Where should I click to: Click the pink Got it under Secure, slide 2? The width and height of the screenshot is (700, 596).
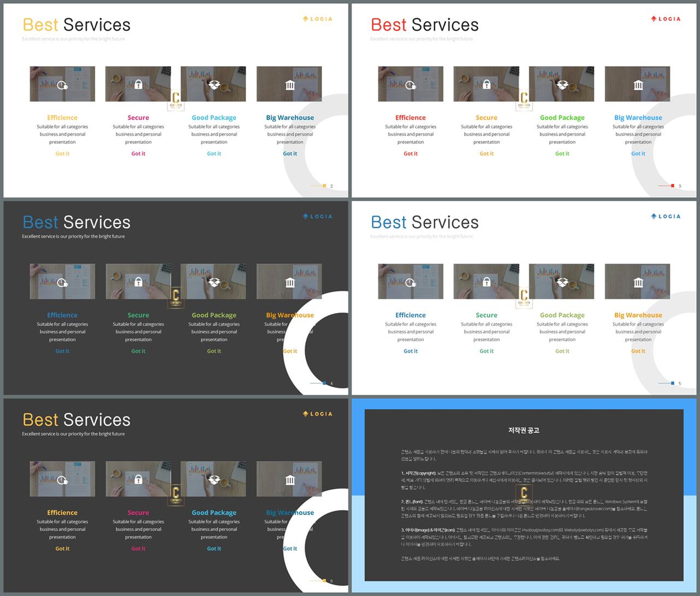[x=138, y=154]
